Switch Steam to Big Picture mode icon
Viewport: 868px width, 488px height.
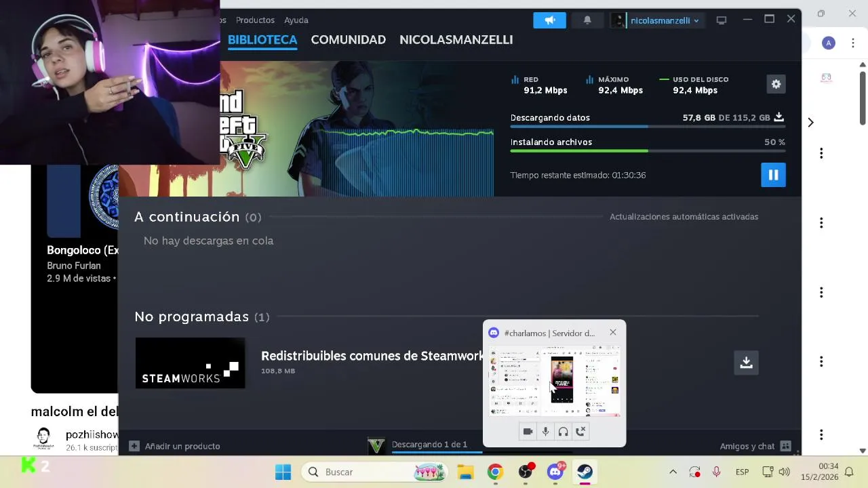pos(722,20)
